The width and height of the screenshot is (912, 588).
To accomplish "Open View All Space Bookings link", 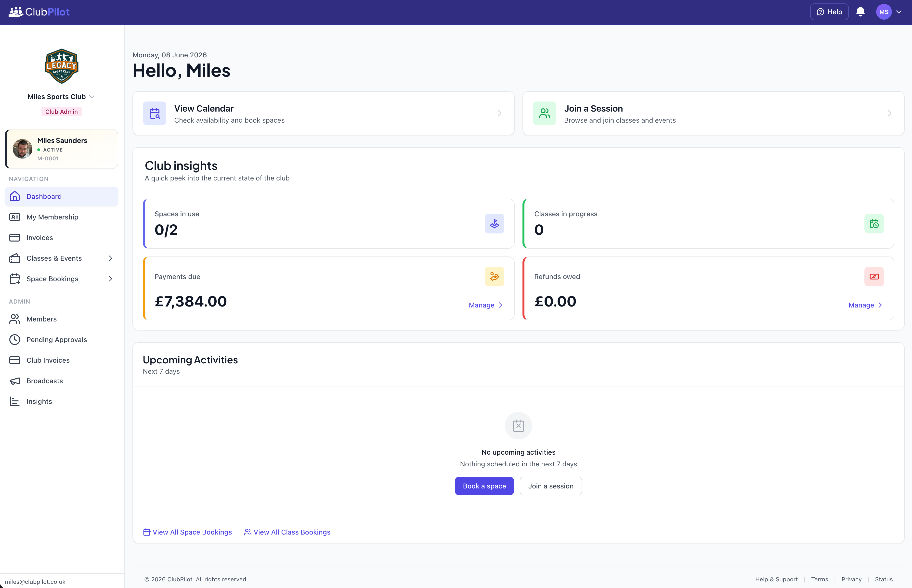I will [187, 532].
